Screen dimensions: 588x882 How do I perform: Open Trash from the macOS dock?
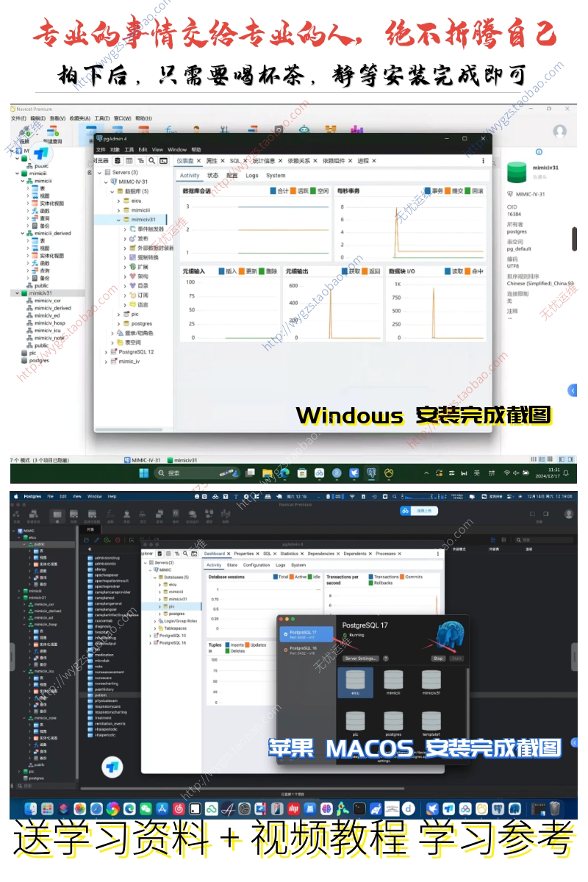click(554, 808)
